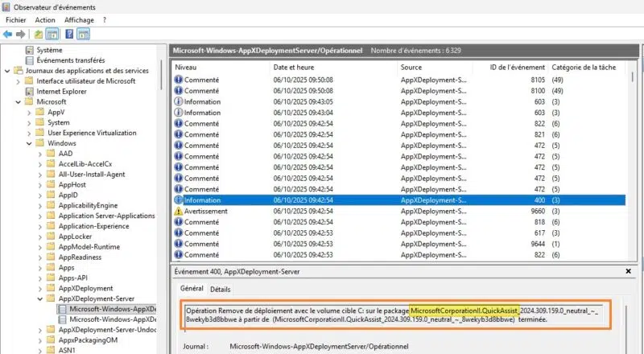Click the Observateur d'événements title bar icon
Image resolution: width=644 pixels, height=354 pixels.
pos(6,7)
